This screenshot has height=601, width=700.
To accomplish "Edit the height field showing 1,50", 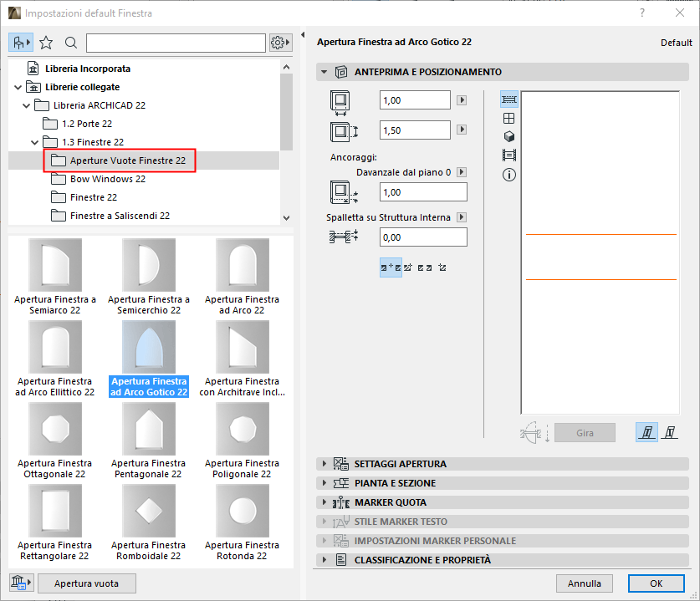I will pos(415,130).
